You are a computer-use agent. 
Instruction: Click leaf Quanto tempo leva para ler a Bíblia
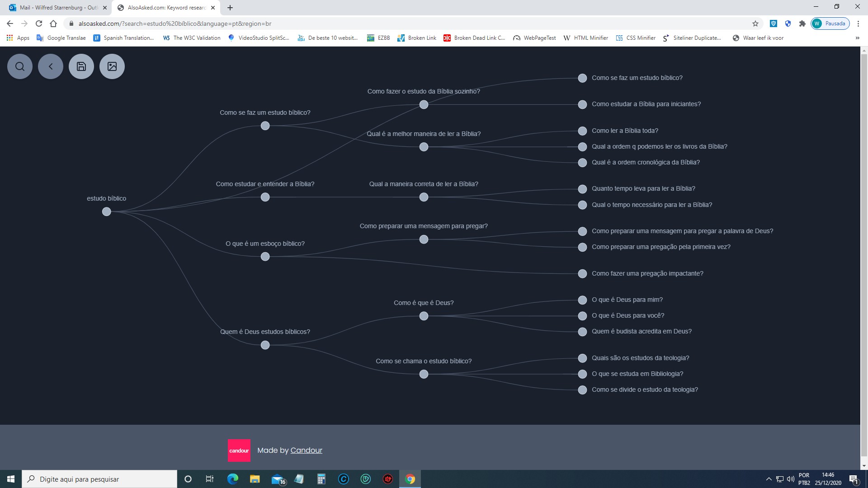pyautogui.click(x=582, y=189)
